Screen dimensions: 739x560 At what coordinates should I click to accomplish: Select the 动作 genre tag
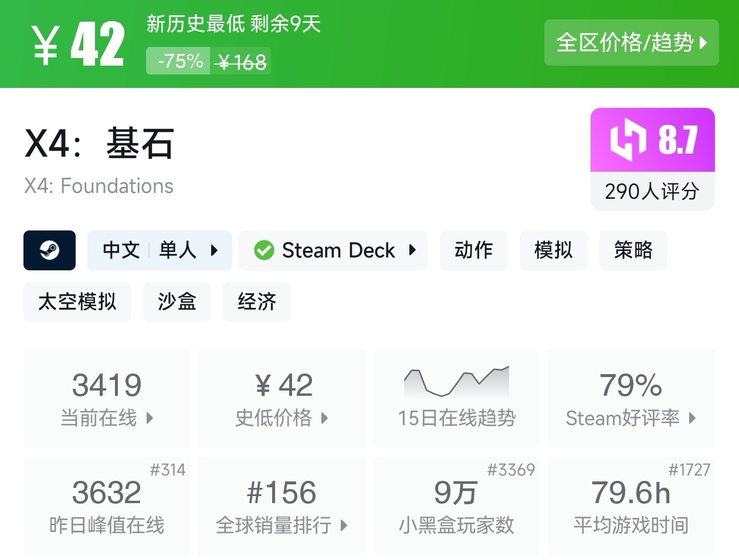[x=473, y=250]
